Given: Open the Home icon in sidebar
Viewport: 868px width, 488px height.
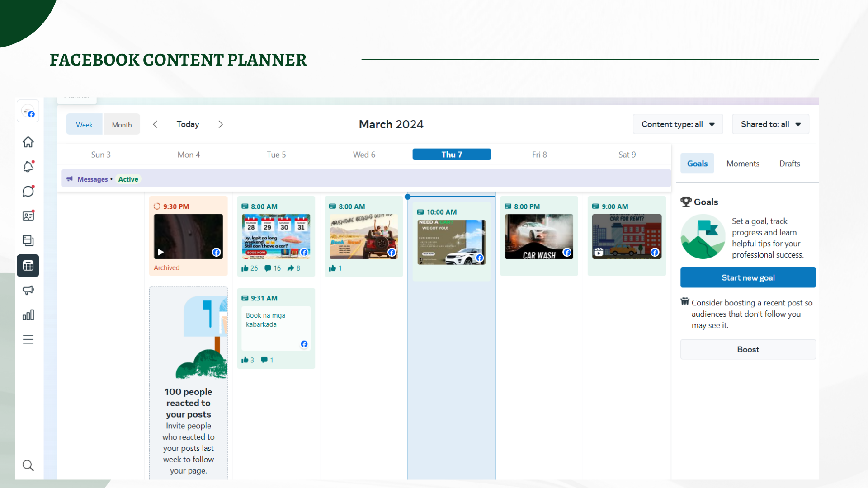Looking at the screenshot, I should coord(28,142).
